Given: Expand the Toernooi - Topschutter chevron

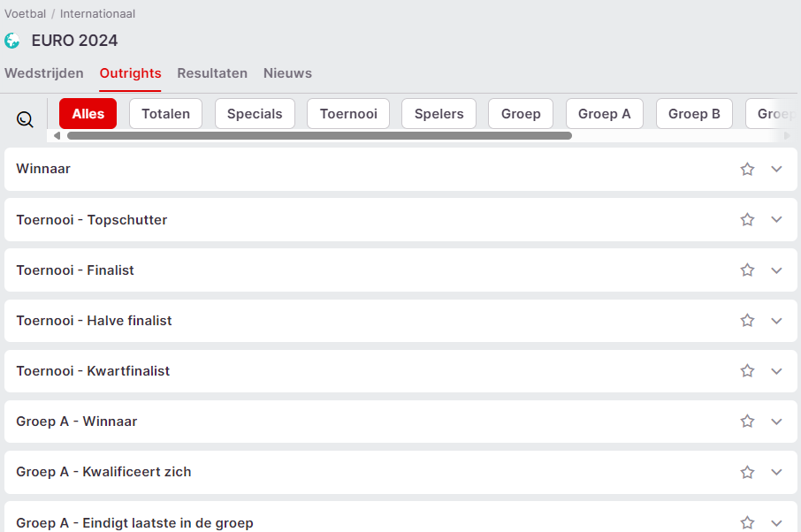Looking at the screenshot, I should tap(776, 219).
